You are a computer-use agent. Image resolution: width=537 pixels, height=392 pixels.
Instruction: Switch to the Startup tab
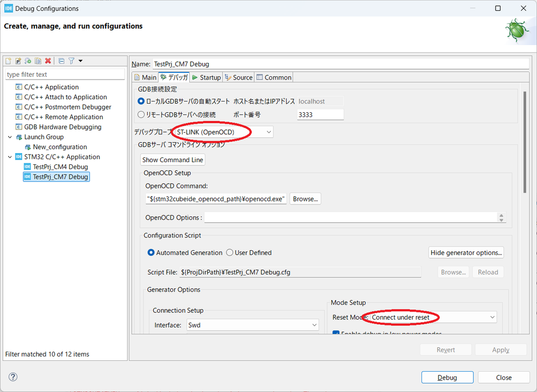point(206,77)
